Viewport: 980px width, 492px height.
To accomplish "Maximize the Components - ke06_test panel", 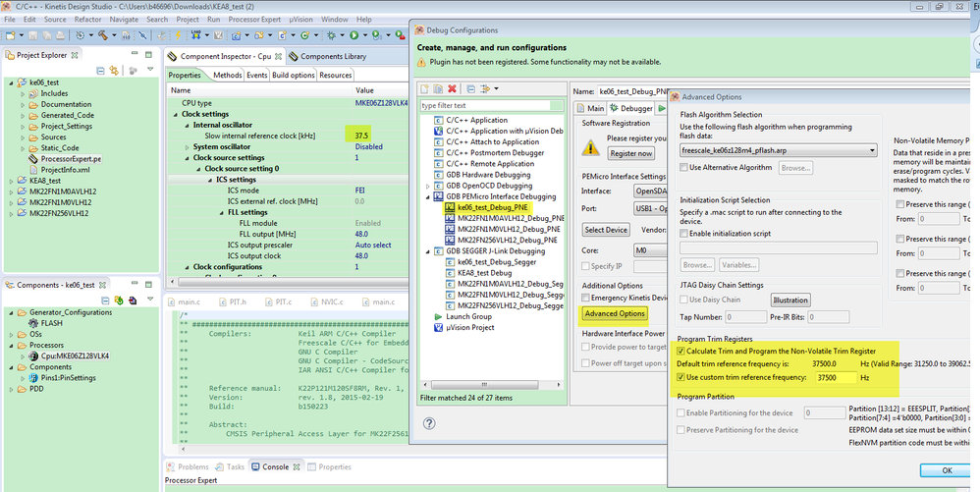I will (x=148, y=283).
